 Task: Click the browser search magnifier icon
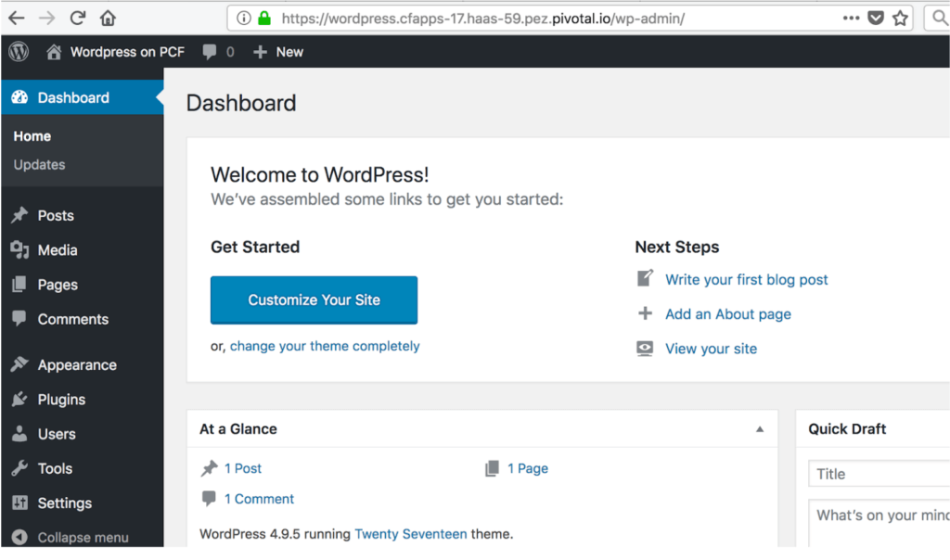pyautogui.click(x=940, y=19)
